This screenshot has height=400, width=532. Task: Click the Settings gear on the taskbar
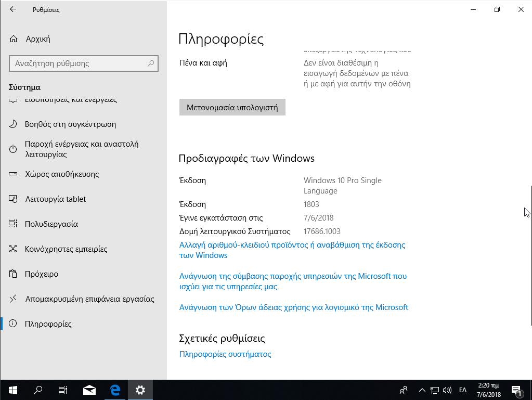[x=140, y=390]
